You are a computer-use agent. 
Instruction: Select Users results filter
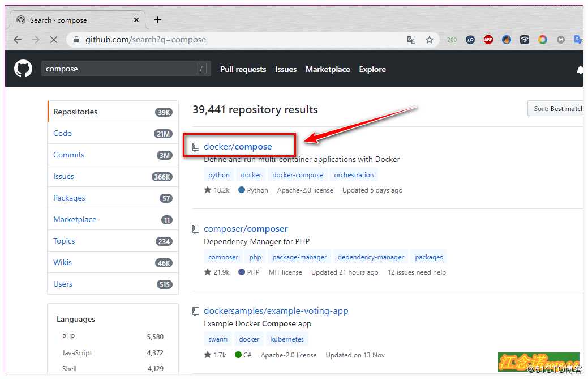coord(113,284)
